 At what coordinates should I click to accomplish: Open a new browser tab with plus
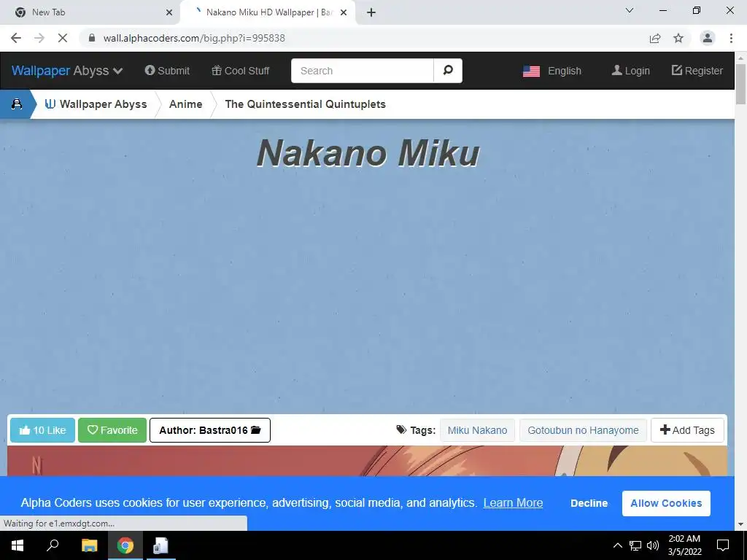click(x=371, y=12)
